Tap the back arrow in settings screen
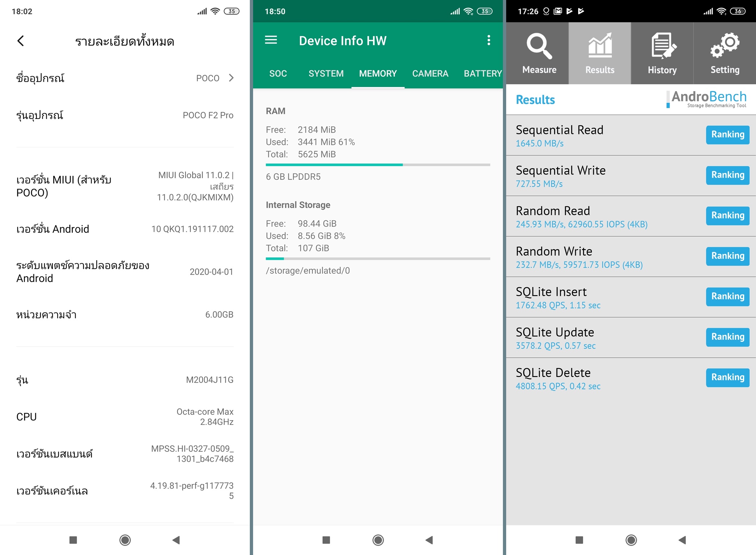Viewport: 756px width, 555px height. [x=21, y=41]
